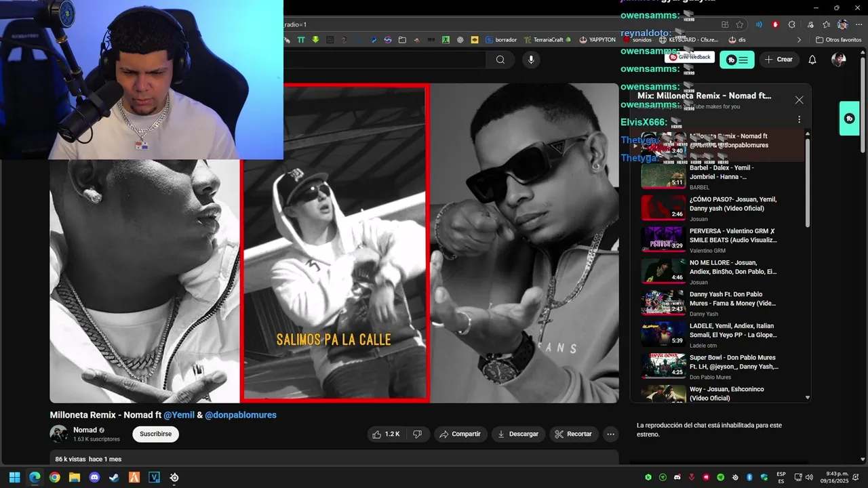Open OBS Studio from taskbar
This screenshot has width=868, height=488.
pyautogui.click(x=174, y=477)
